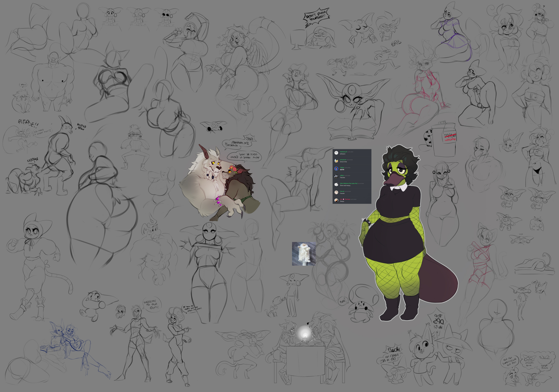Image resolution: width=559 pixels, height=392 pixels.
Task: Click poiuytrew's cat avatar
Action: pyautogui.click(x=337, y=161)
